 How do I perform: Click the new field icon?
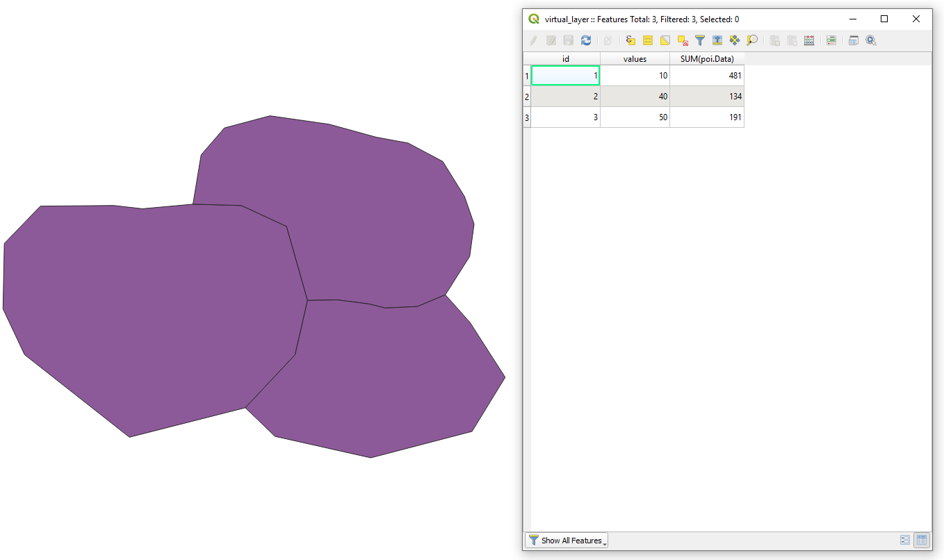click(774, 40)
